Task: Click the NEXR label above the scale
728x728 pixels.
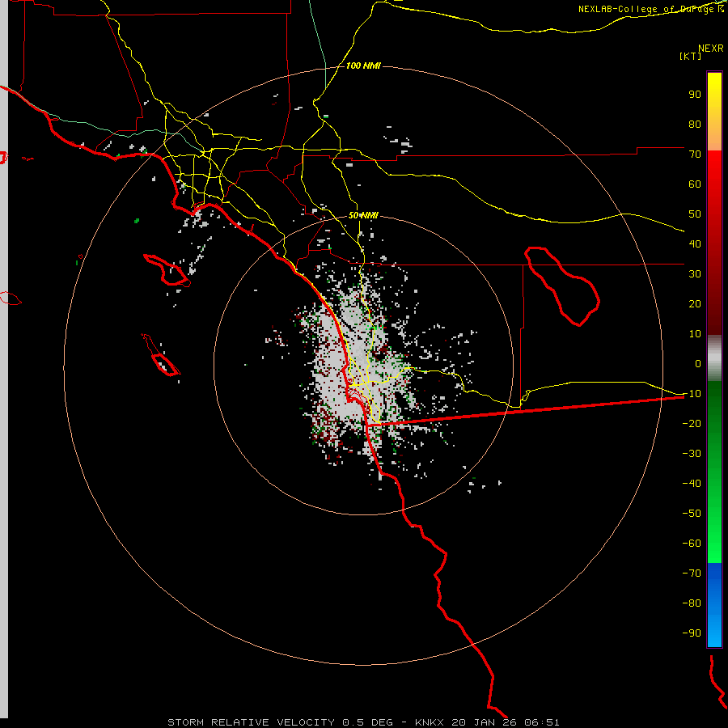Action: pyautogui.click(x=711, y=49)
